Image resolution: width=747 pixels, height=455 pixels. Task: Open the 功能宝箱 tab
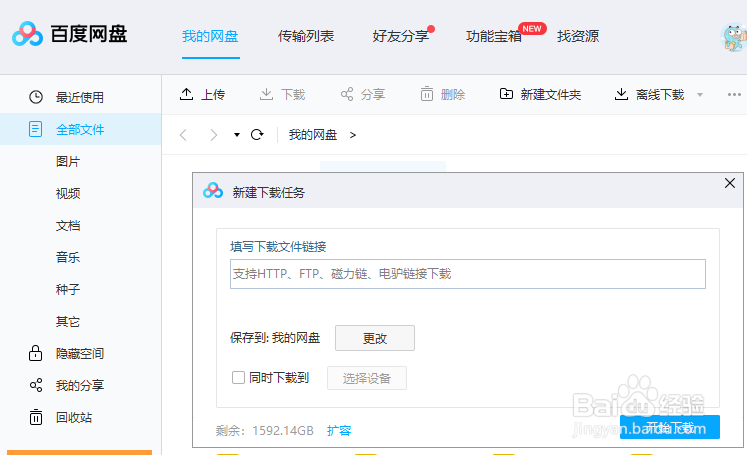coord(494,36)
